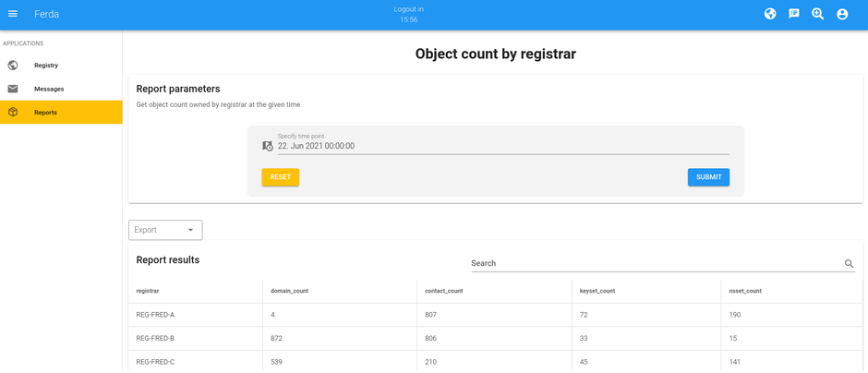The image size is (868, 373).
Task: Click the globe language icon in header
Action: pyautogui.click(x=770, y=14)
